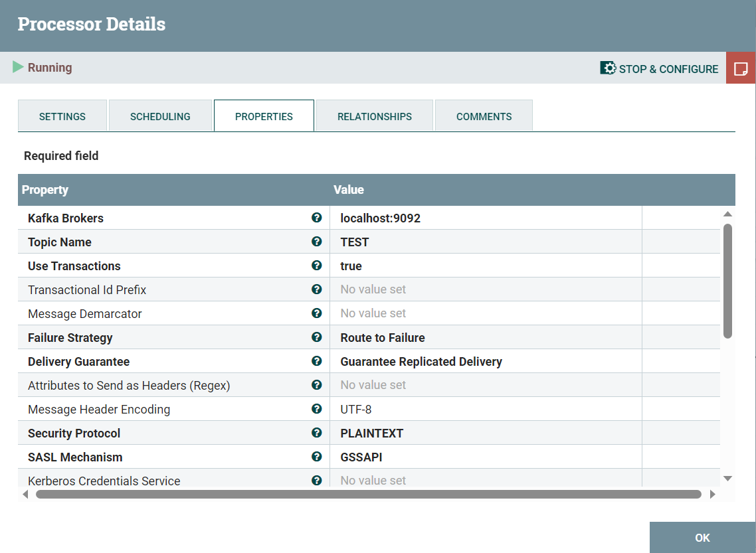756x553 pixels.
Task: View help for Message Demarcator property
Action: point(317,313)
